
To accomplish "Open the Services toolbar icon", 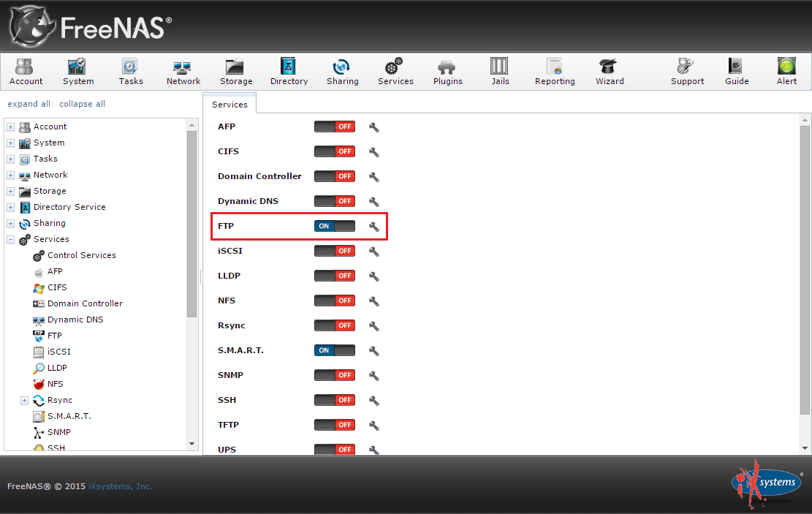I will pyautogui.click(x=395, y=72).
